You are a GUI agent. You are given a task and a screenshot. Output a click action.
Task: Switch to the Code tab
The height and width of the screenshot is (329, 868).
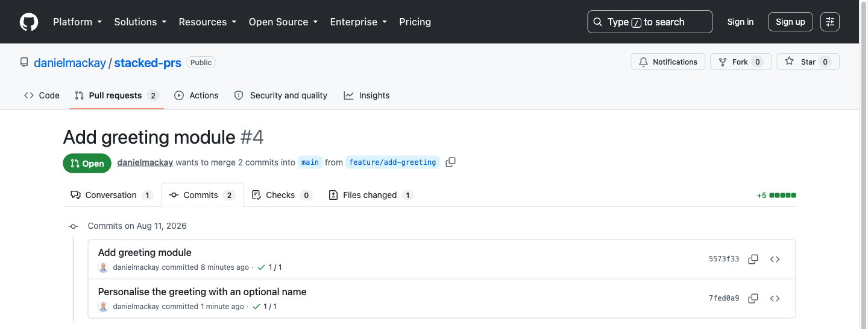tap(42, 95)
